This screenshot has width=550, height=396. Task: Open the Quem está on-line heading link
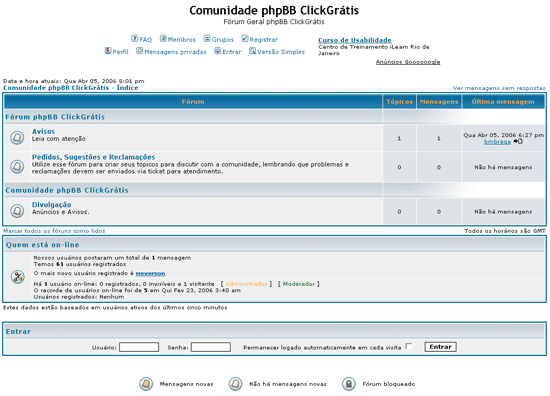tap(42, 245)
